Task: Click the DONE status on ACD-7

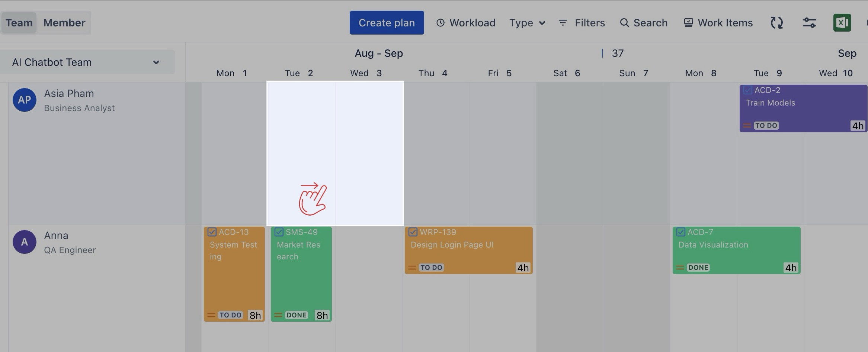Action: (698, 268)
